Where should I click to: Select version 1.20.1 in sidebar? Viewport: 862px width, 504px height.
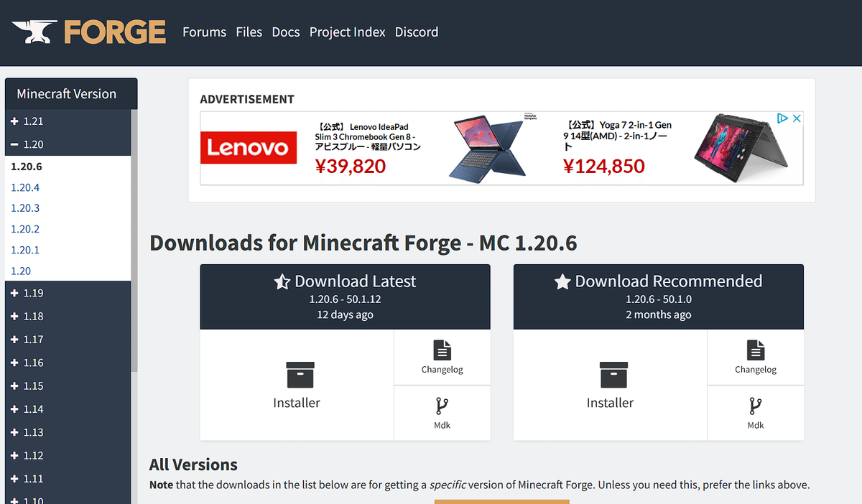pyautogui.click(x=25, y=250)
